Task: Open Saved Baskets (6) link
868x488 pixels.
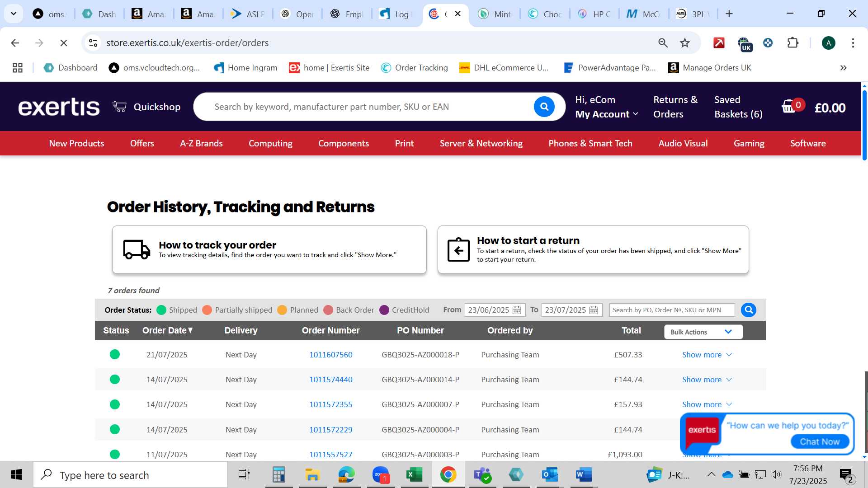Action: [x=738, y=107]
